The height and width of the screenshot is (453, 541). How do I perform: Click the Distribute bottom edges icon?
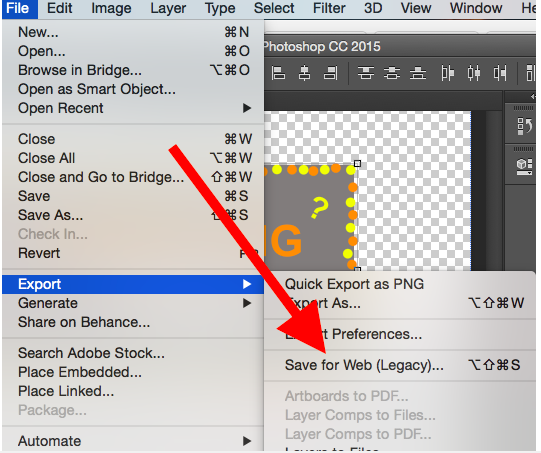[x=418, y=73]
